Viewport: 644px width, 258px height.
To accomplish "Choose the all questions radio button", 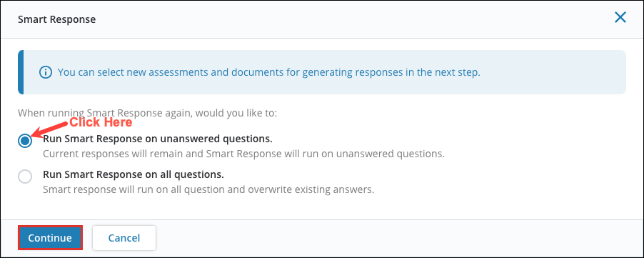I will click(25, 177).
